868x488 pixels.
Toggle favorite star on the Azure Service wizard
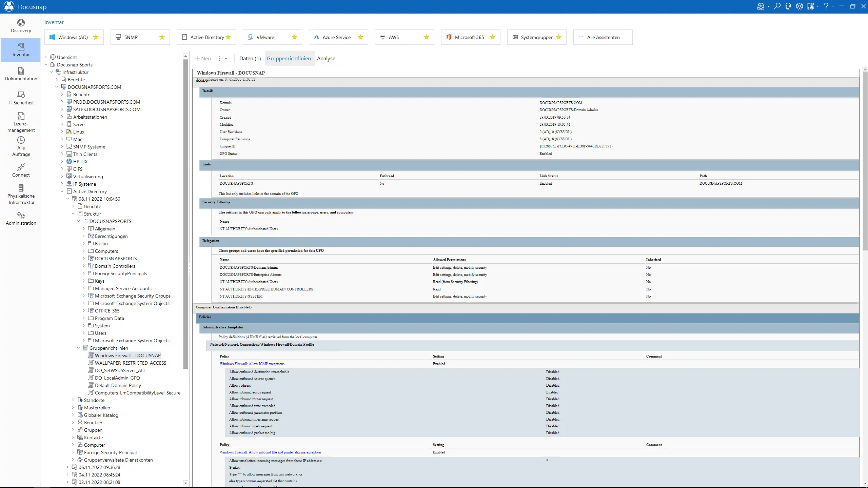click(360, 37)
